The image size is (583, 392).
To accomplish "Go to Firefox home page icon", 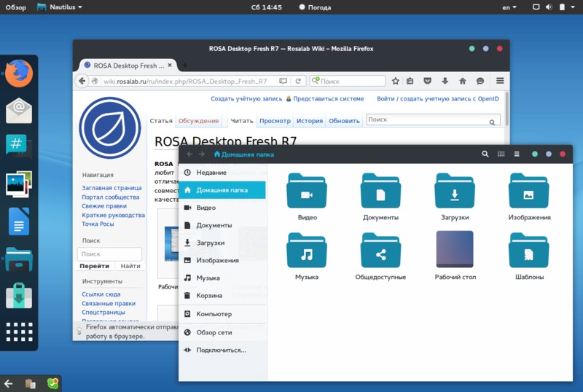I will (463, 81).
